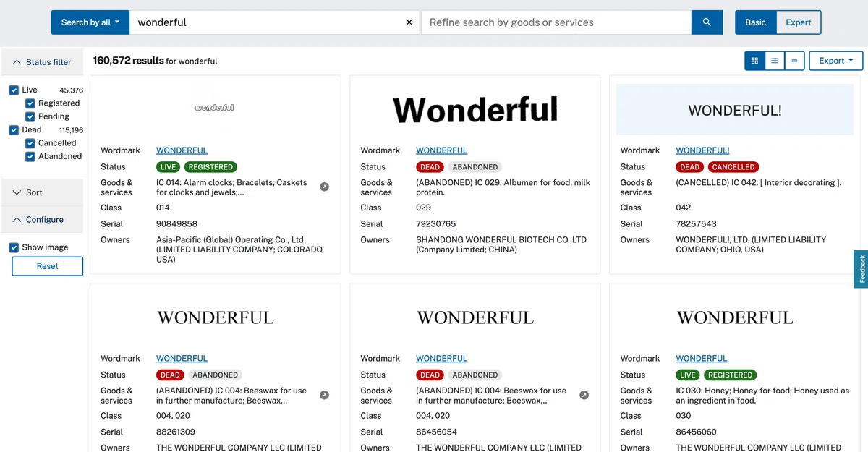Switch to compact line view
The image size is (868, 452).
click(794, 61)
